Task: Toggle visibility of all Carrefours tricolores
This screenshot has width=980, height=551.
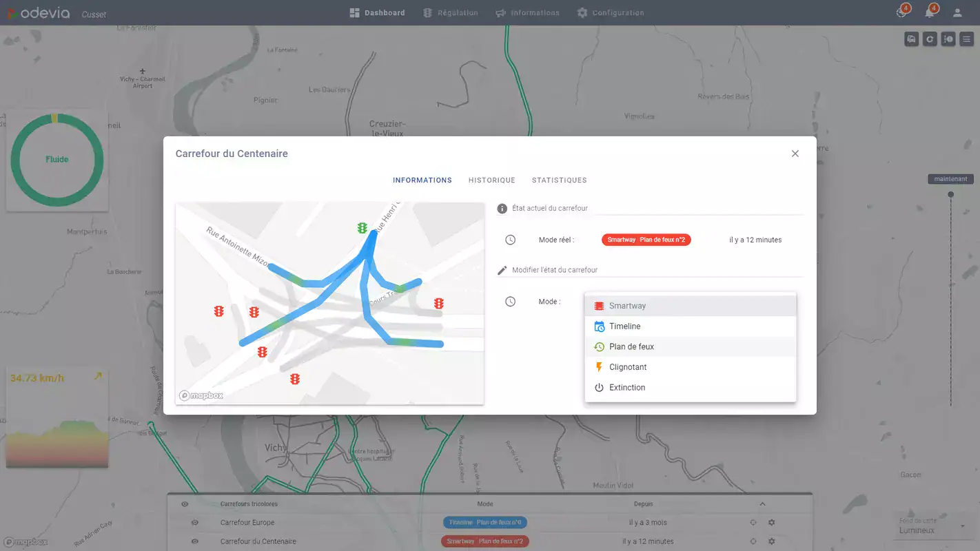Action: (185, 504)
